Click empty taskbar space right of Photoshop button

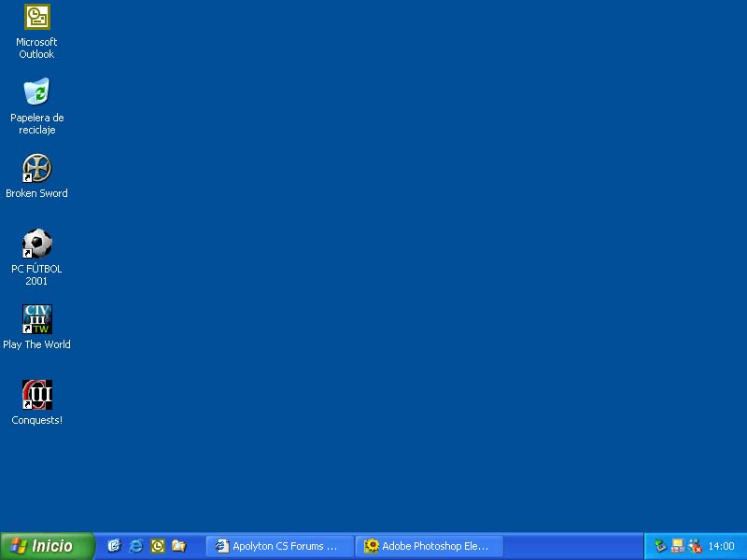(x=571, y=546)
